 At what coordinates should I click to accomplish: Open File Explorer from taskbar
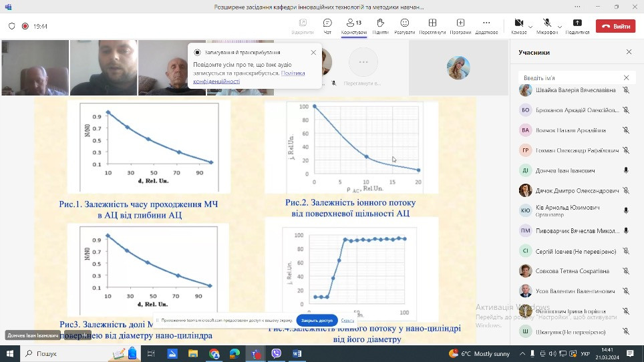pos(193,353)
